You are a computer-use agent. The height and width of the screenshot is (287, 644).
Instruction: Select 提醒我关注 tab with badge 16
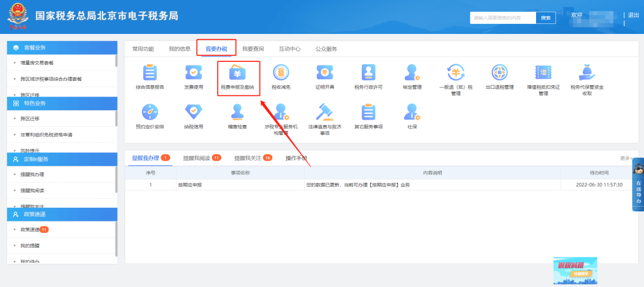pyautogui.click(x=253, y=158)
